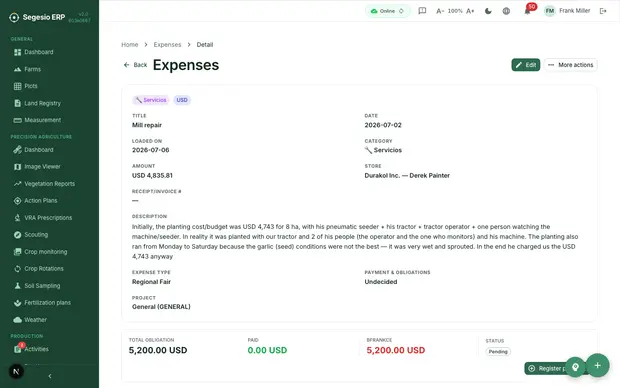Screen dimensions: 620x388
Task: Click the store Durakol Inc. — Derek Painter
Action: click(407, 176)
